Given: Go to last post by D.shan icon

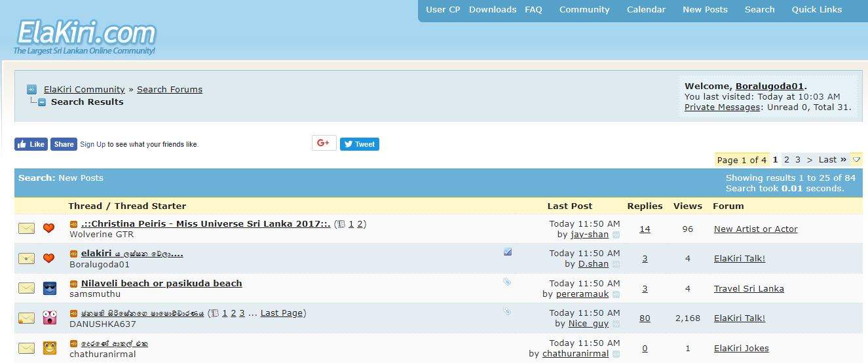Looking at the screenshot, I should [616, 265].
